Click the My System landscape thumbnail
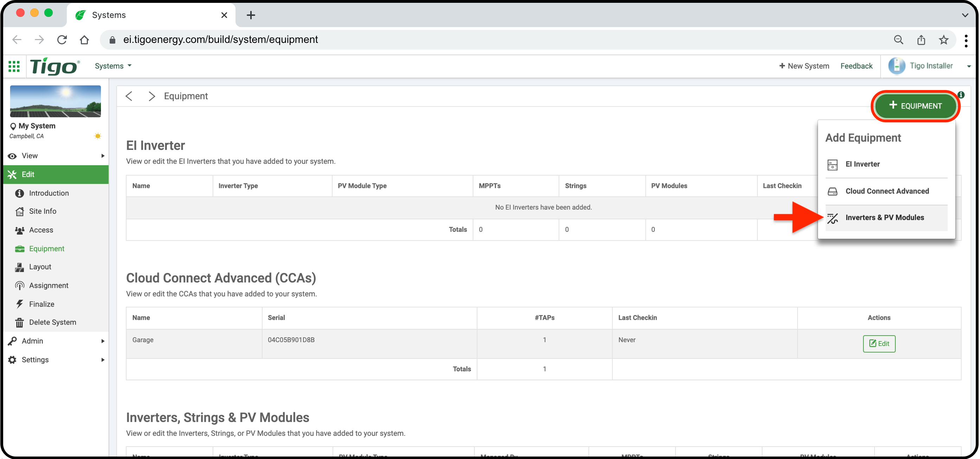Image resolution: width=980 pixels, height=459 pixels. pyautogui.click(x=56, y=101)
